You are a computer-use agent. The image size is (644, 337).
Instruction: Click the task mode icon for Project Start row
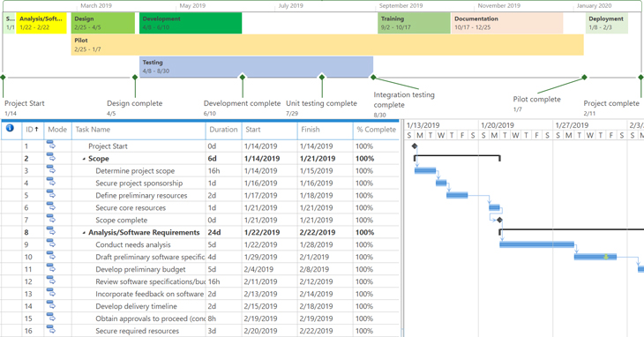[x=51, y=145]
